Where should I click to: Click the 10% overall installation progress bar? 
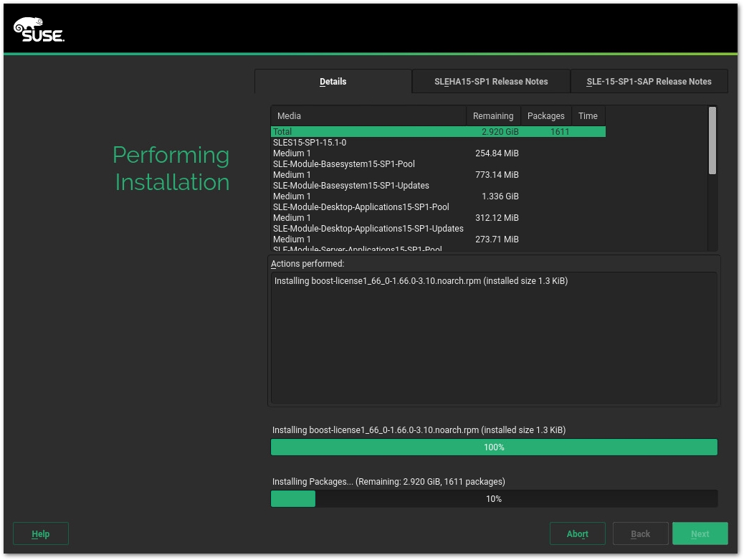click(x=494, y=499)
